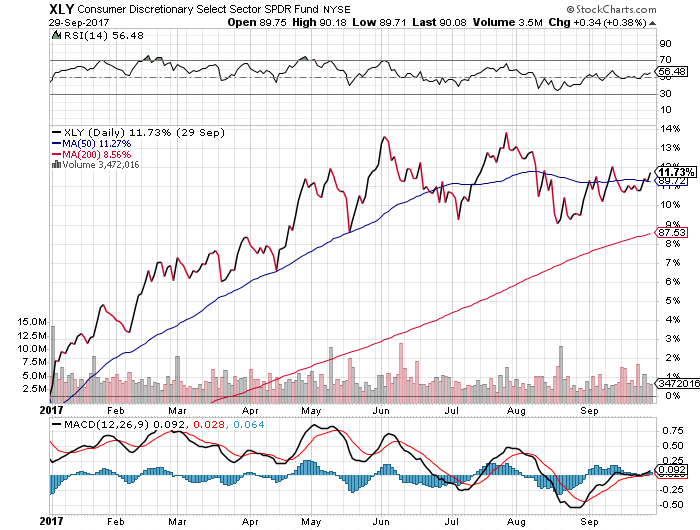Click the 3472016 volume value tag
The height and width of the screenshot is (530, 700).
pos(678,383)
